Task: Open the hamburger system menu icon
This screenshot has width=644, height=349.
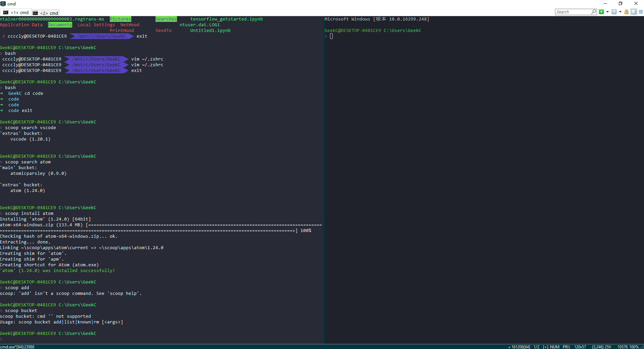Action: pos(641,12)
